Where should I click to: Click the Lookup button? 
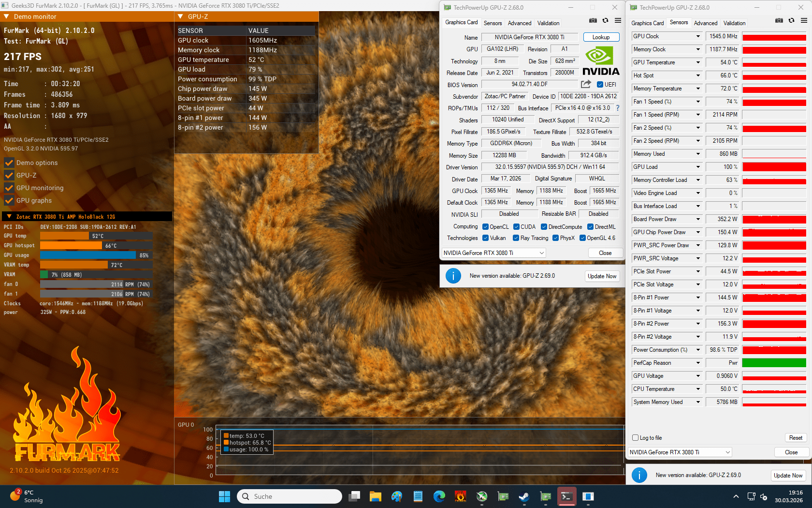pyautogui.click(x=601, y=37)
